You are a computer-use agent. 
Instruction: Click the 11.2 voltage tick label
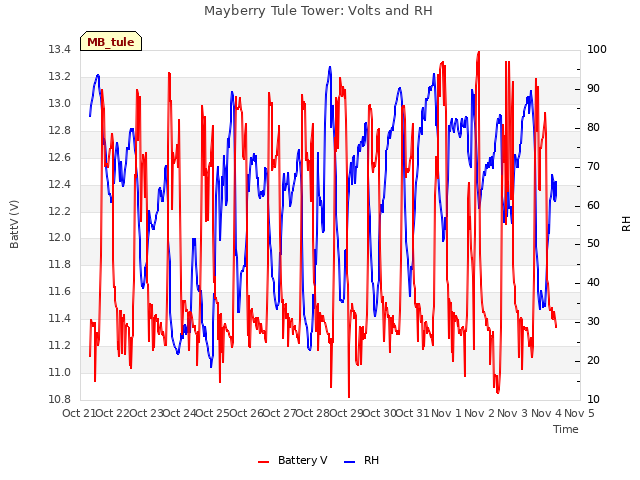(x=60, y=345)
